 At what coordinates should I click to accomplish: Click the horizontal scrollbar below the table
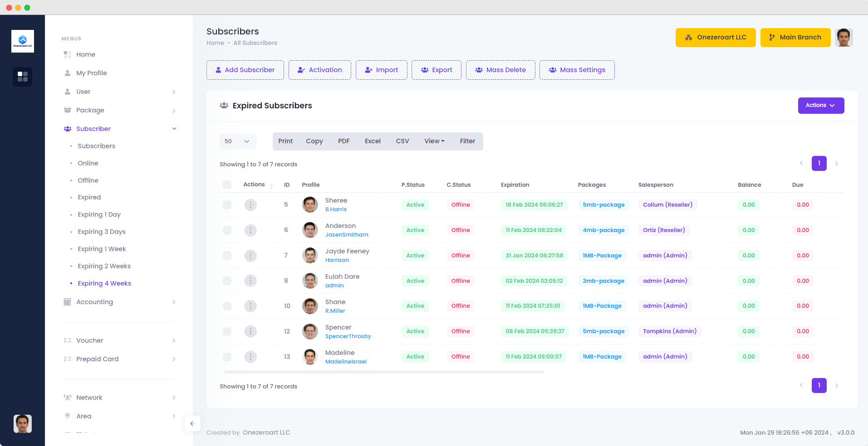tap(384, 372)
